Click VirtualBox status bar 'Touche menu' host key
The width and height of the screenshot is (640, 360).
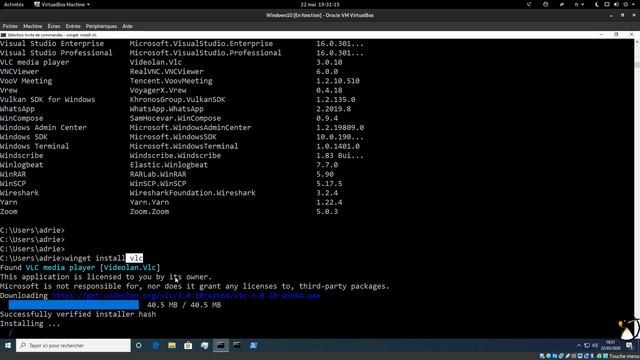(623, 356)
